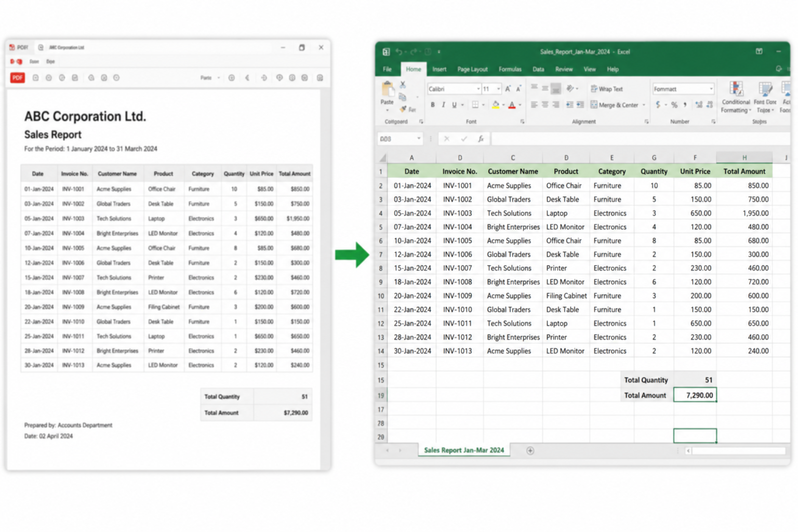
Task: Open the number format dropdown
Action: pyautogui.click(x=711, y=89)
